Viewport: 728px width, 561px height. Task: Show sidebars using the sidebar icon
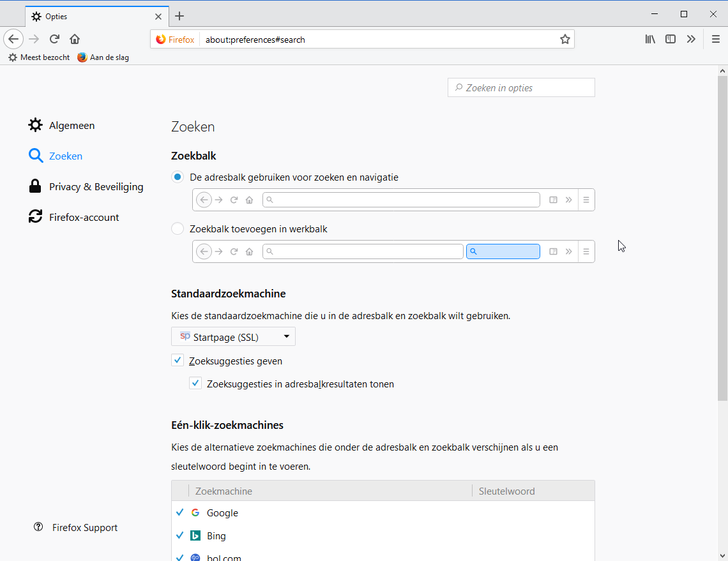(671, 39)
